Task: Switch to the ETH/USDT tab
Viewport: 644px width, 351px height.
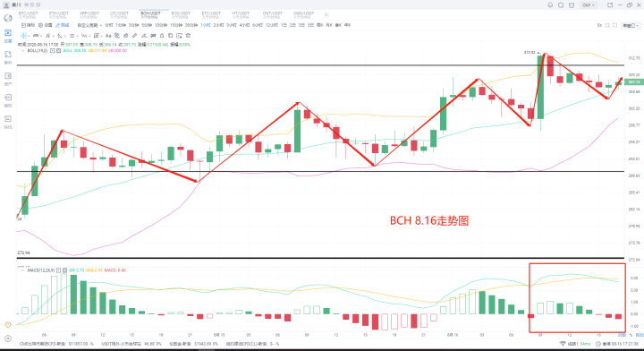Action: pyautogui.click(x=58, y=15)
